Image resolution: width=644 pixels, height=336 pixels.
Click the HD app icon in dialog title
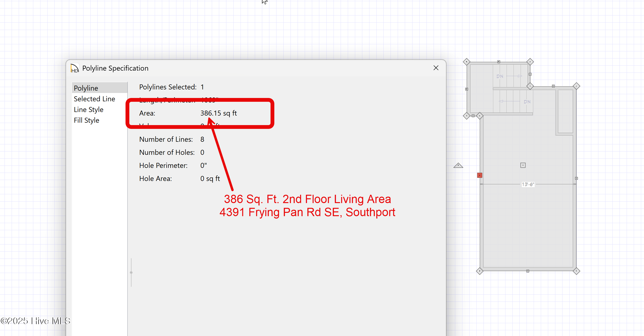74,68
